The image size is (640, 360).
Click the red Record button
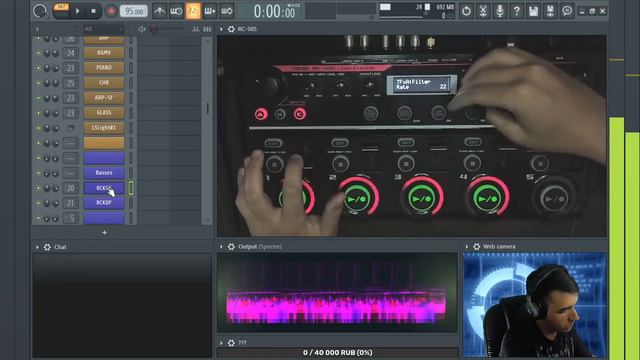[x=111, y=11]
